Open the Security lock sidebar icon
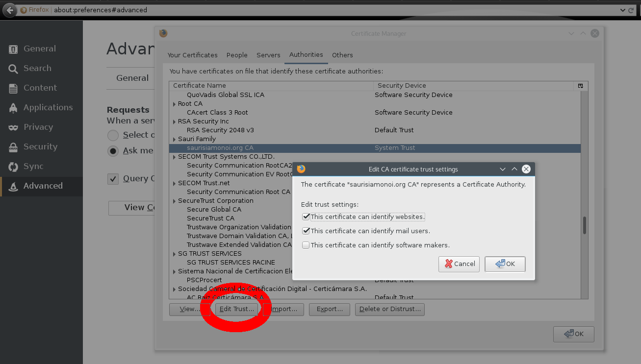Image resolution: width=641 pixels, height=364 pixels. pyautogui.click(x=13, y=147)
